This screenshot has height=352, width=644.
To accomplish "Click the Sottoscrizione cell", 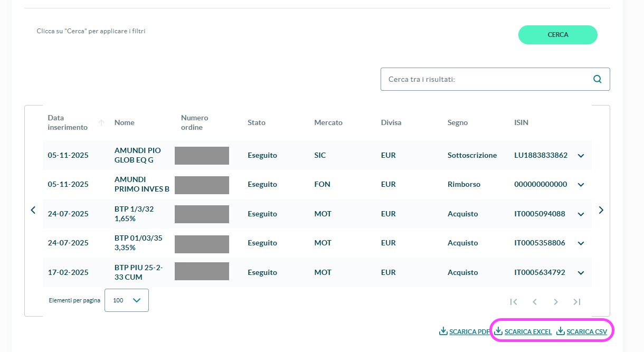I will pos(472,155).
